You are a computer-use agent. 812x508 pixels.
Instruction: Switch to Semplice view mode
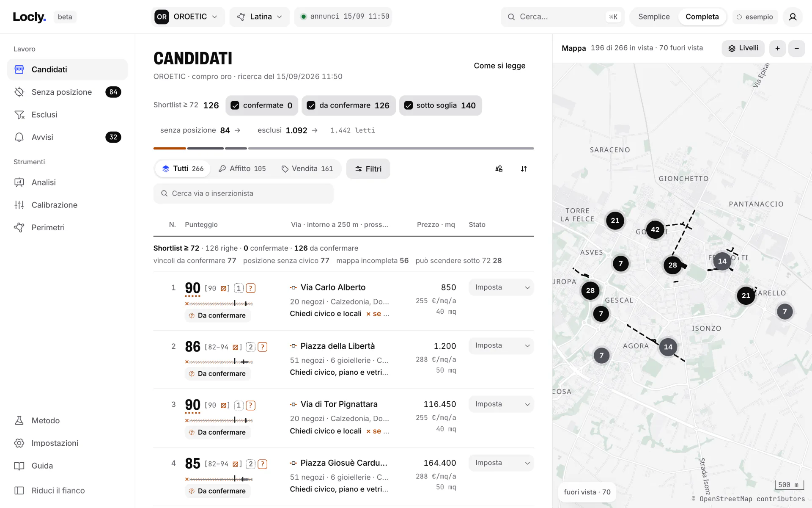tap(654, 17)
